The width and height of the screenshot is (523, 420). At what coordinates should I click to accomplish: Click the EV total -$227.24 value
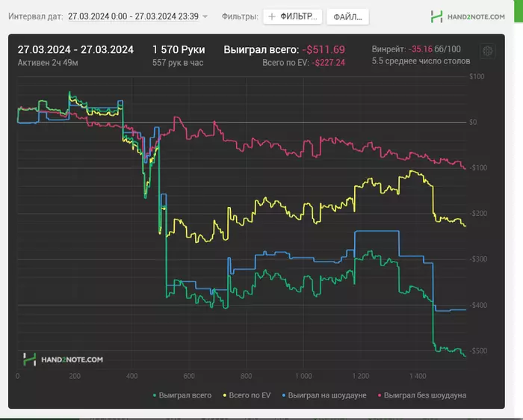click(x=328, y=63)
